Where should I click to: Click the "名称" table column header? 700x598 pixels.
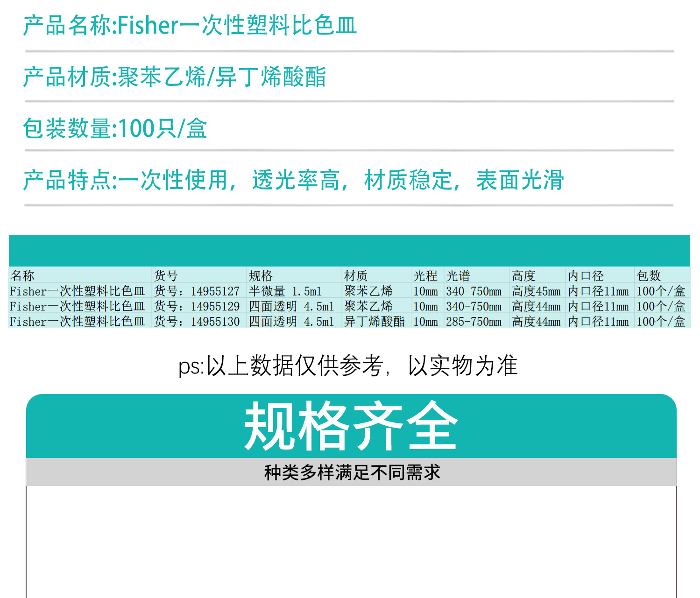pos(22,275)
